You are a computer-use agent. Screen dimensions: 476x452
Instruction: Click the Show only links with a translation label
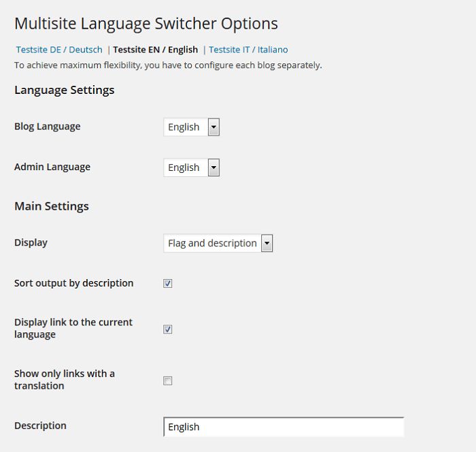click(65, 380)
